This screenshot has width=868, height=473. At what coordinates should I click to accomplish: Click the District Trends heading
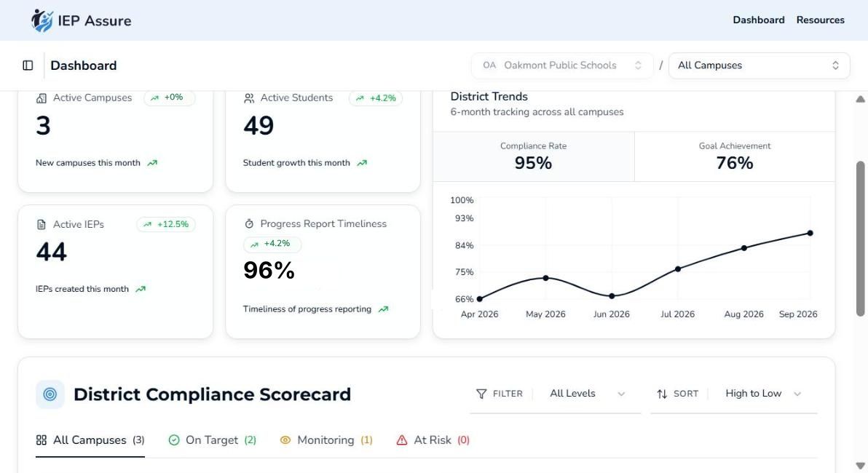(x=489, y=96)
